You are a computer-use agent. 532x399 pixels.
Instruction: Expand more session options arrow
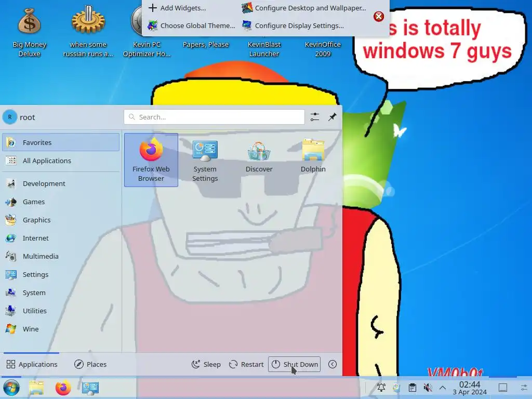(x=332, y=364)
